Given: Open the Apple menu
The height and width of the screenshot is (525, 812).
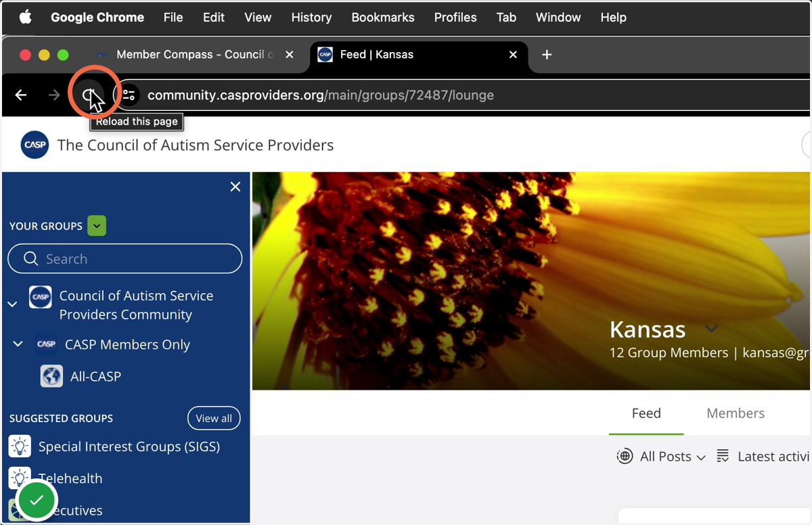Looking at the screenshot, I should click(25, 18).
